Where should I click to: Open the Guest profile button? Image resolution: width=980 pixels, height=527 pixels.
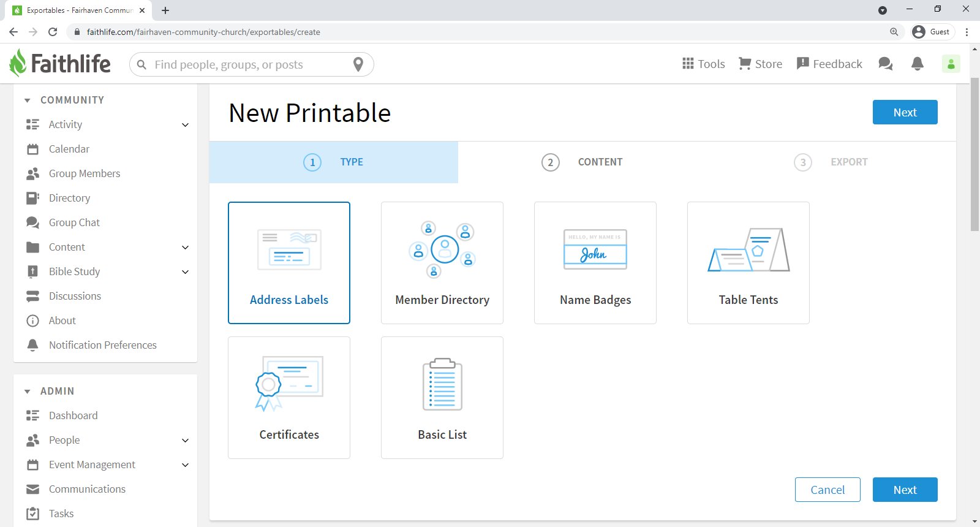(x=932, y=32)
